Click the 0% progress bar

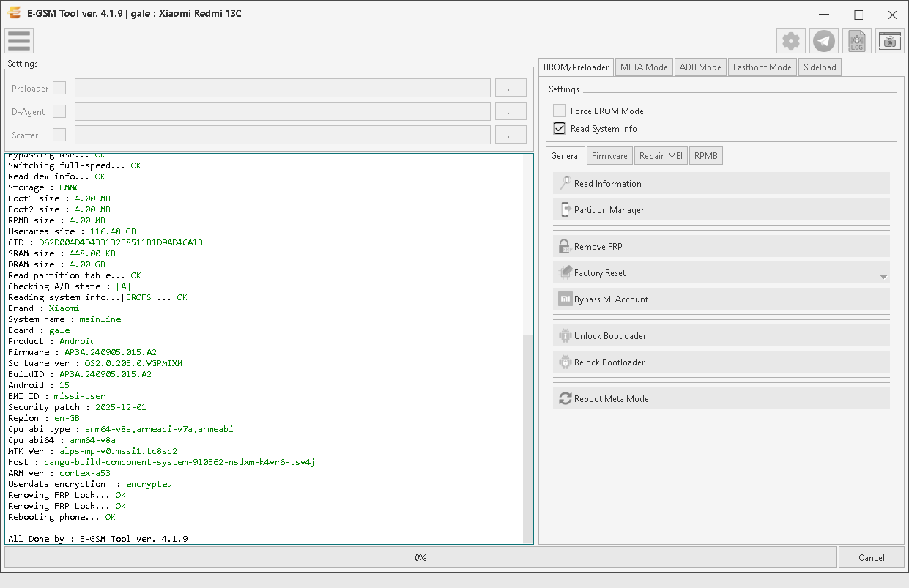[x=420, y=557]
